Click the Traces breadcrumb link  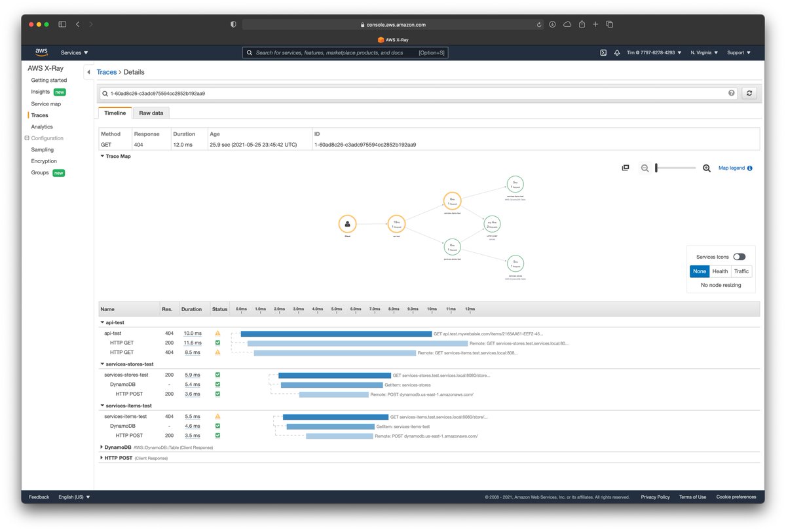point(107,72)
